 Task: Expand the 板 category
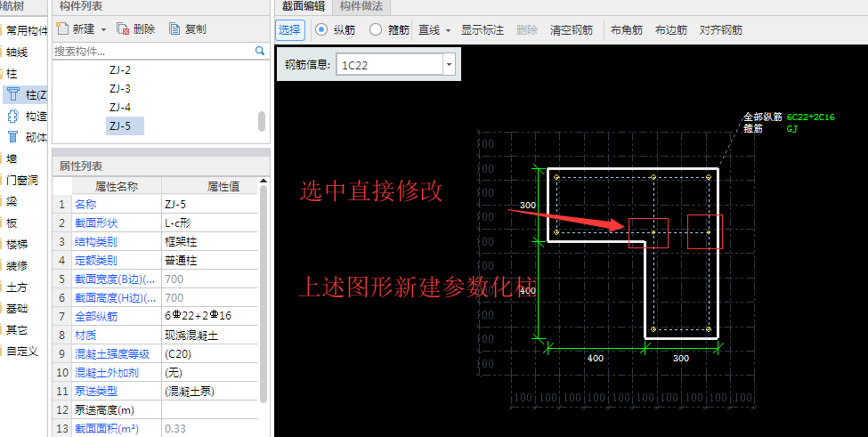(x=10, y=223)
